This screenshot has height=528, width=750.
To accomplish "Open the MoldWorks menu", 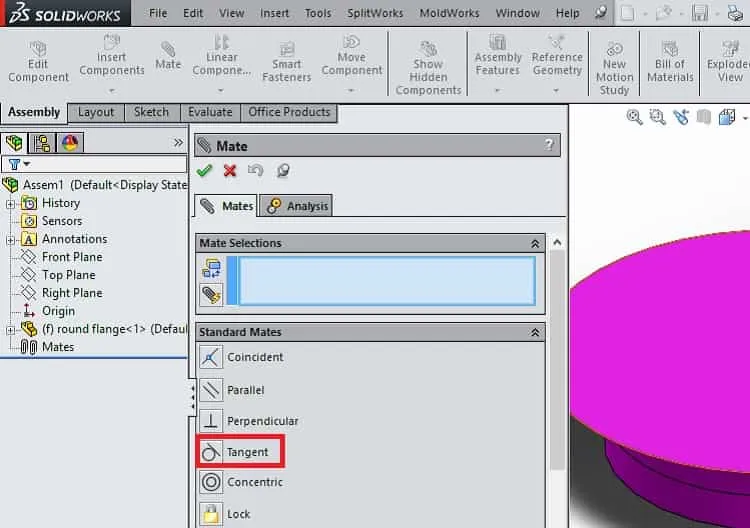I will pyautogui.click(x=449, y=13).
